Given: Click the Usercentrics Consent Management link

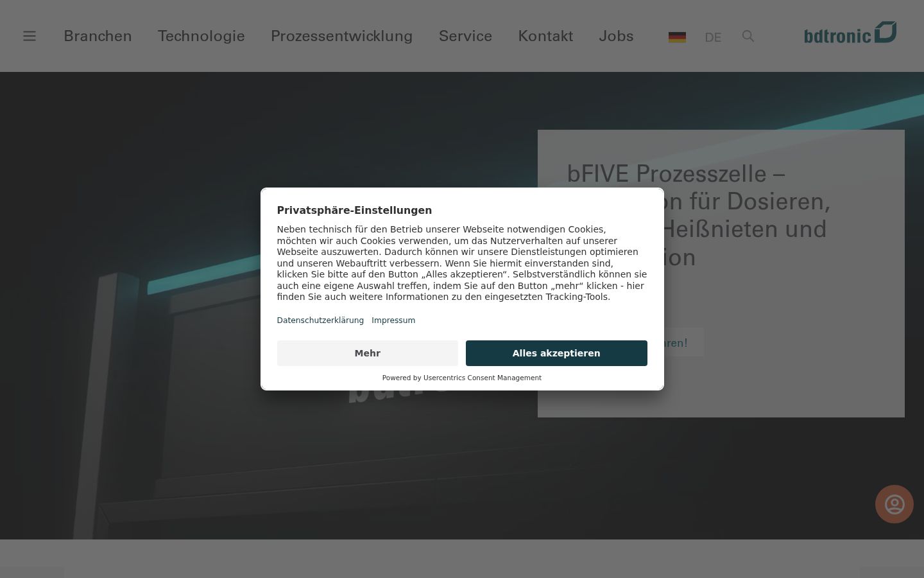Looking at the screenshot, I should pos(483,378).
